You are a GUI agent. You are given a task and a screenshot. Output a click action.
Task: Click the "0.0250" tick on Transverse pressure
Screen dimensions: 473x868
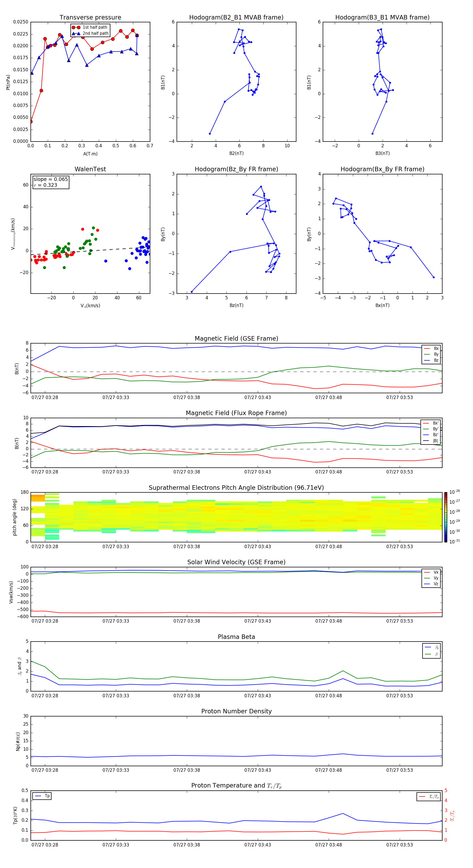pos(20,22)
